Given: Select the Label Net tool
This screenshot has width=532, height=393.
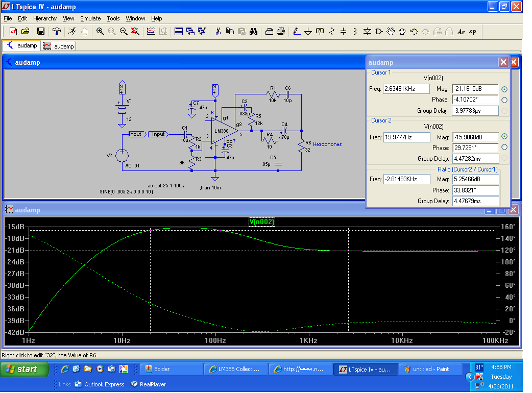Looking at the screenshot, I should tap(320, 32).
